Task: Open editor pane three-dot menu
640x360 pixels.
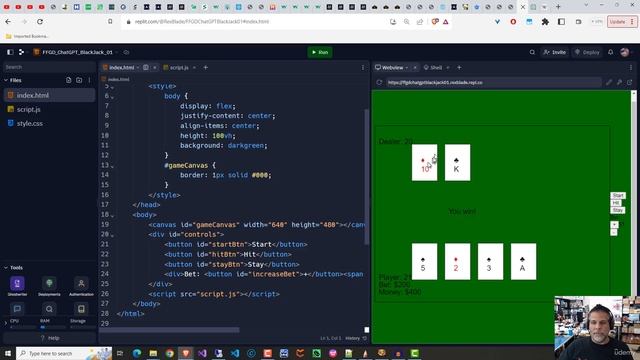Action: (363, 67)
